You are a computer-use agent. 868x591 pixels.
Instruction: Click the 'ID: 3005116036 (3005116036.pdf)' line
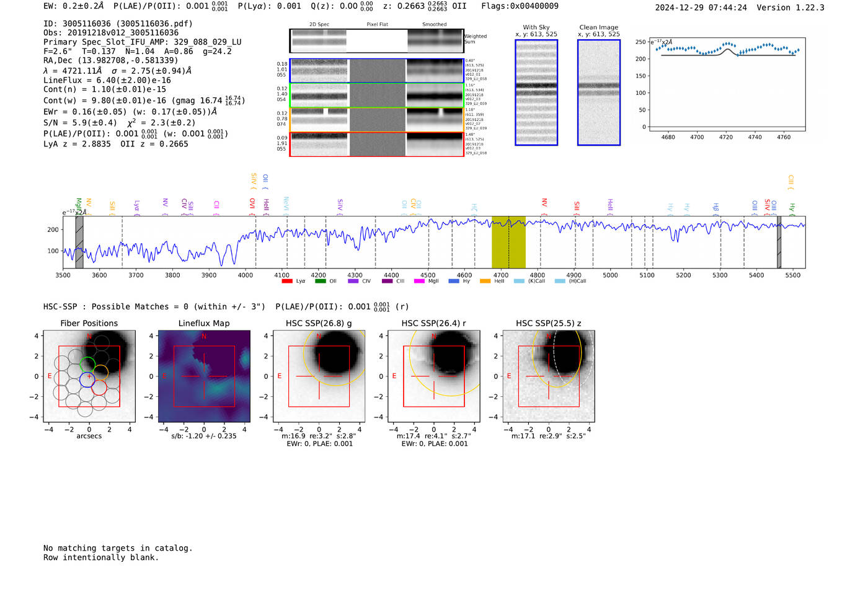click(x=118, y=24)
